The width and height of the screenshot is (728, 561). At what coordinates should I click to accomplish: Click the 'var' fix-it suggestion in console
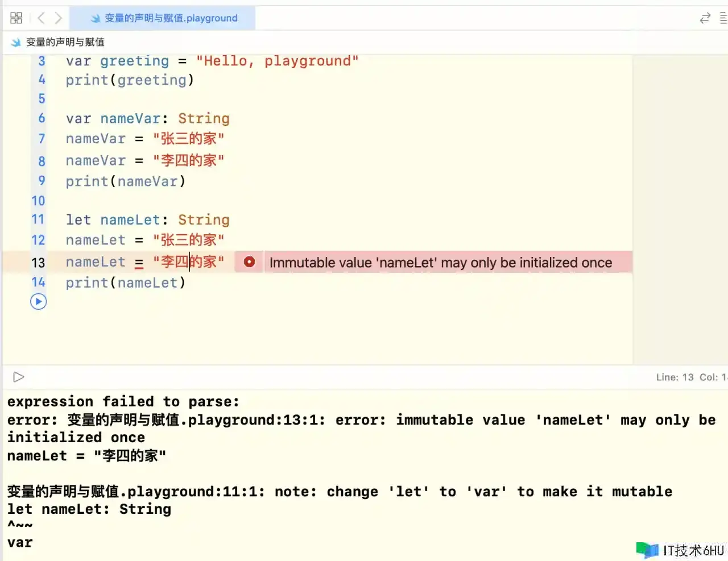click(x=20, y=543)
